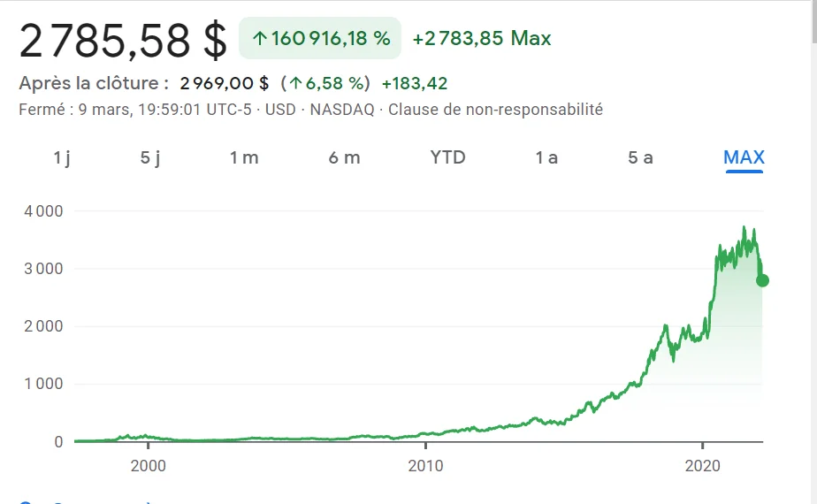The height and width of the screenshot is (504, 817).
Task: Switch to the 5 j range tab
Action: (150, 157)
